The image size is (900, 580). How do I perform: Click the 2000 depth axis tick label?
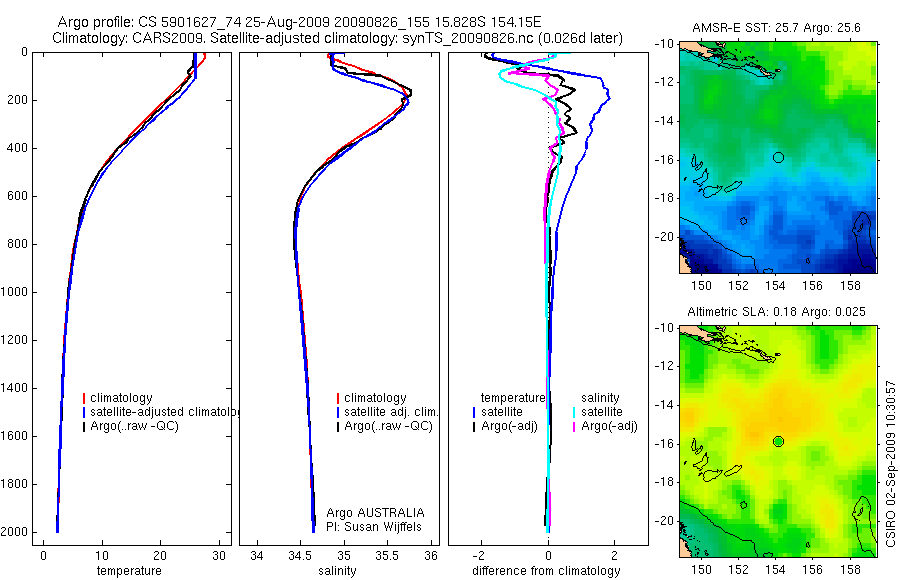[15, 532]
